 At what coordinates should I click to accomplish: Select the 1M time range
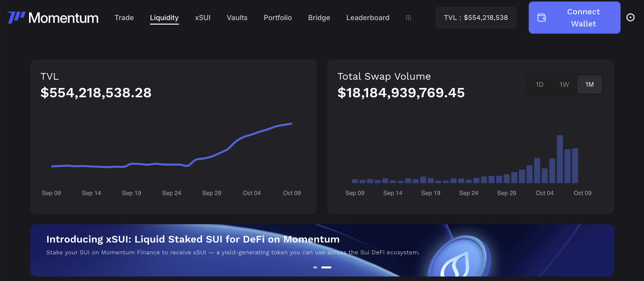(x=589, y=84)
